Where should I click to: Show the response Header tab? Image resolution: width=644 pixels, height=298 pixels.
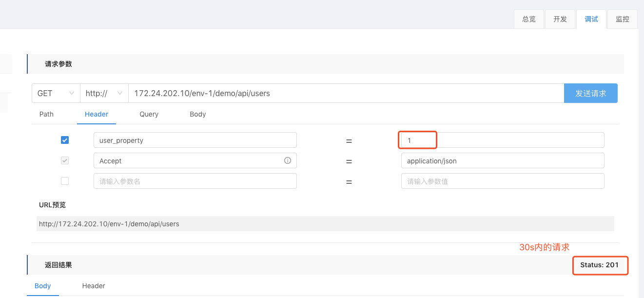(94, 286)
